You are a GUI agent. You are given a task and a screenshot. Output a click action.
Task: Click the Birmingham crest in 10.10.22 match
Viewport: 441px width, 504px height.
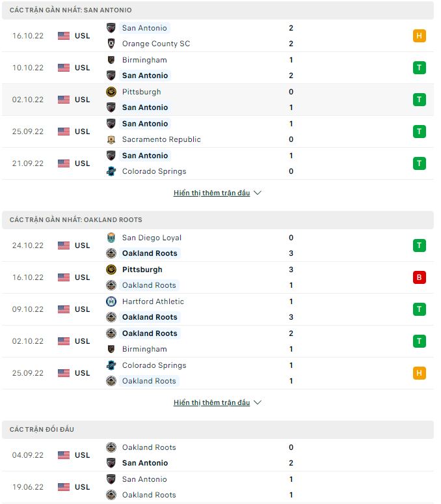111,60
